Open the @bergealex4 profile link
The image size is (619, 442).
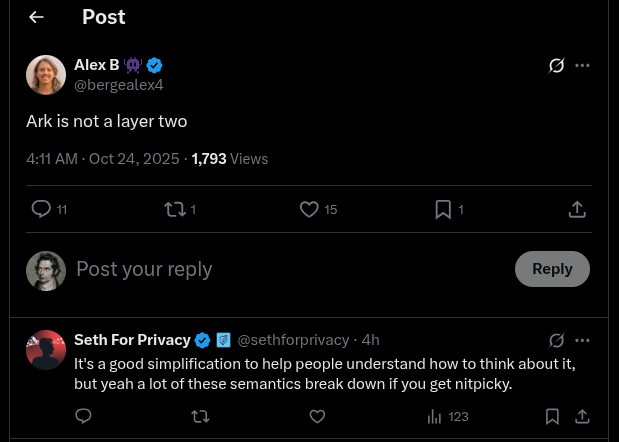click(x=119, y=85)
